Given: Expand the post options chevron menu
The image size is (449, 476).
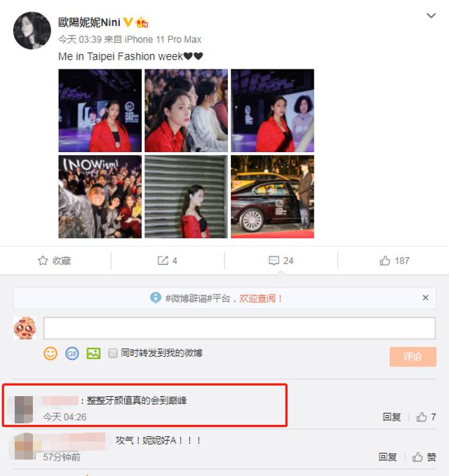Looking at the screenshot, I should 431,15.
